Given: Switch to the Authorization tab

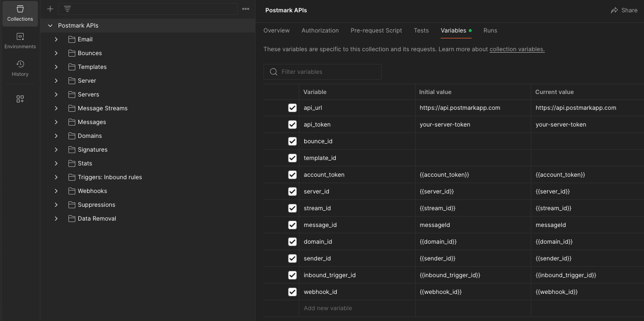Looking at the screenshot, I should pos(320,31).
